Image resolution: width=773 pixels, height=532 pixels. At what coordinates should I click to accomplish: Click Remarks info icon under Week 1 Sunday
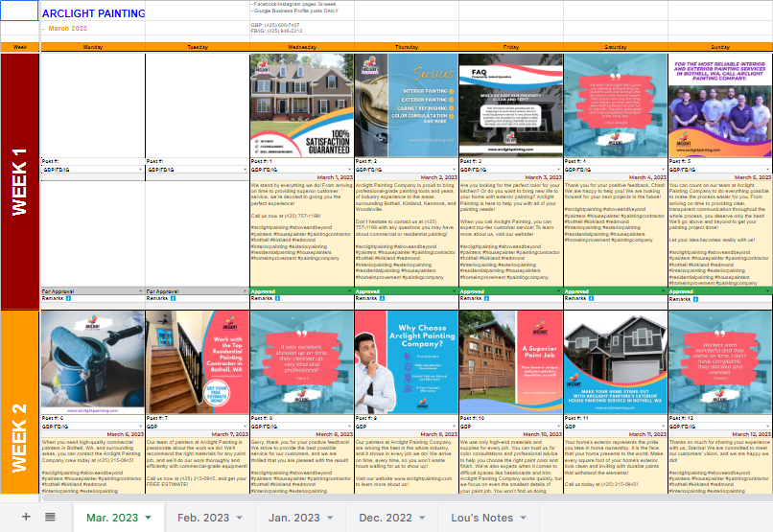point(695,299)
